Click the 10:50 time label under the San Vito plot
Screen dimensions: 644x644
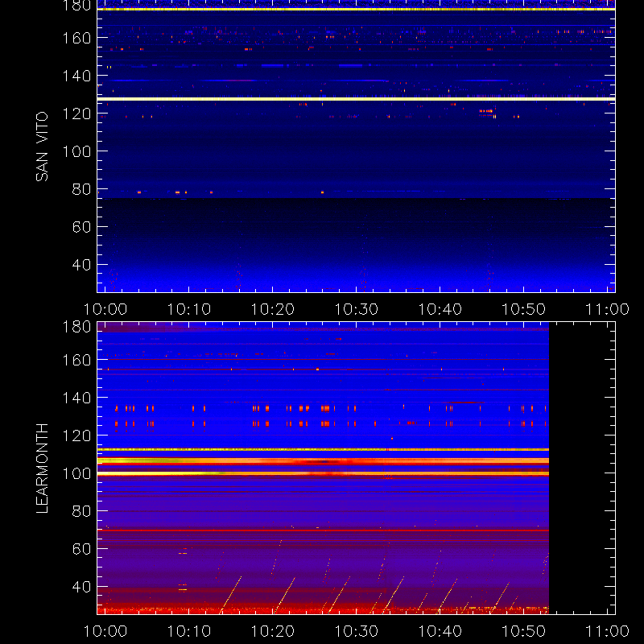point(524,309)
